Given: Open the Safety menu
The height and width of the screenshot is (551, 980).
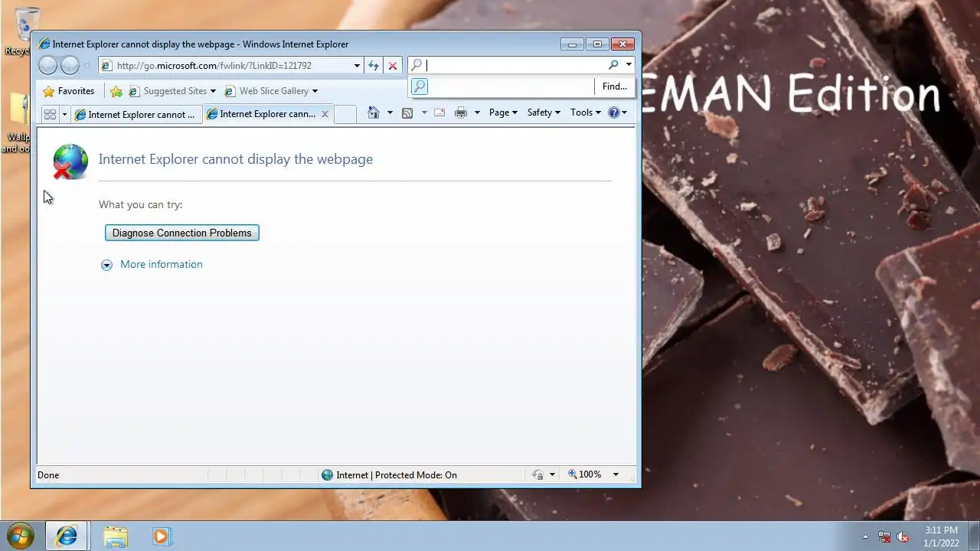Looking at the screenshot, I should click(544, 112).
